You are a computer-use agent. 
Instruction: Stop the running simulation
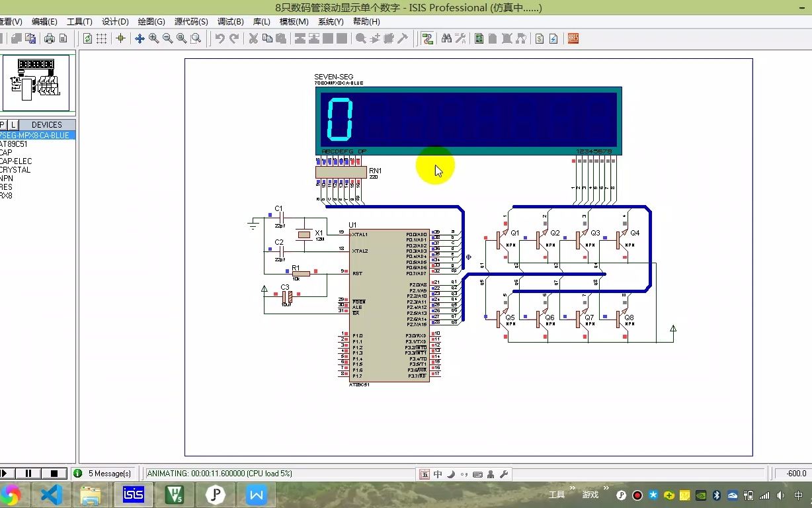click(54, 473)
